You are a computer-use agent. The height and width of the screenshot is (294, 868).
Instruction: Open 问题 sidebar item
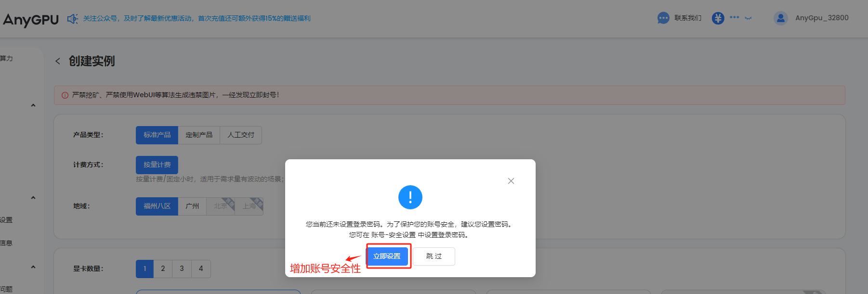(x=6, y=289)
